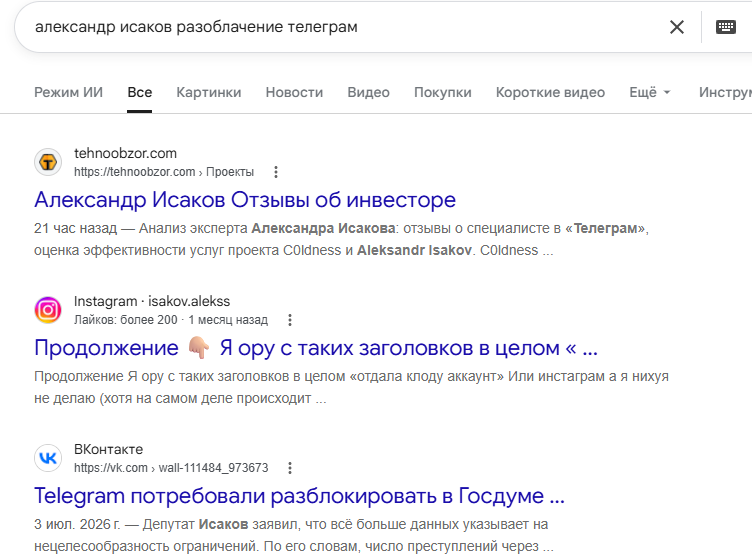Switch to the Новости tab
The height and width of the screenshot is (559, 752).
(x=294, y=92)
